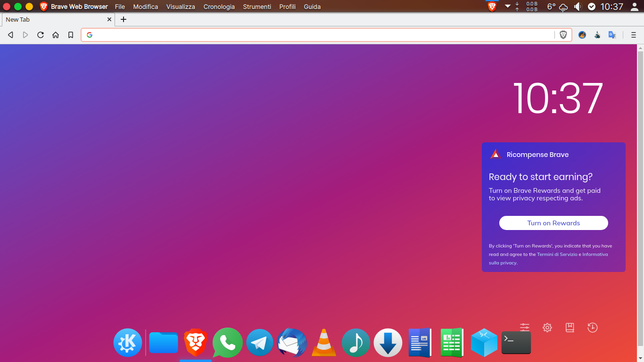Open the File menu

point(120,7)
